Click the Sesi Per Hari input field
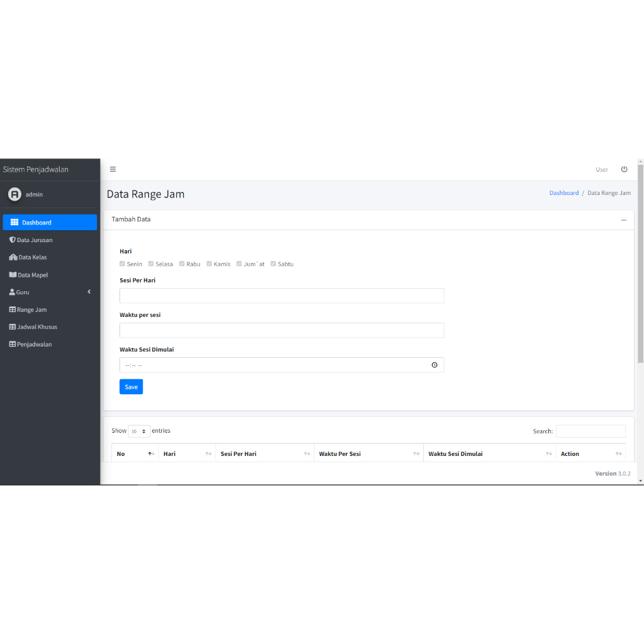644x644 pixels. [282, 296]
